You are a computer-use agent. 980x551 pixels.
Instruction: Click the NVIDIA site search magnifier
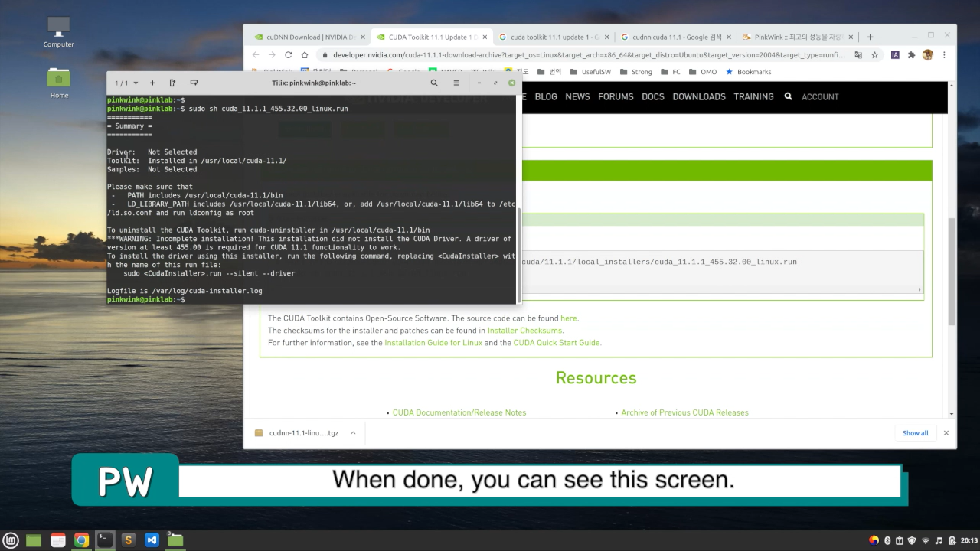pyautogui.click(x=788, y=96)
